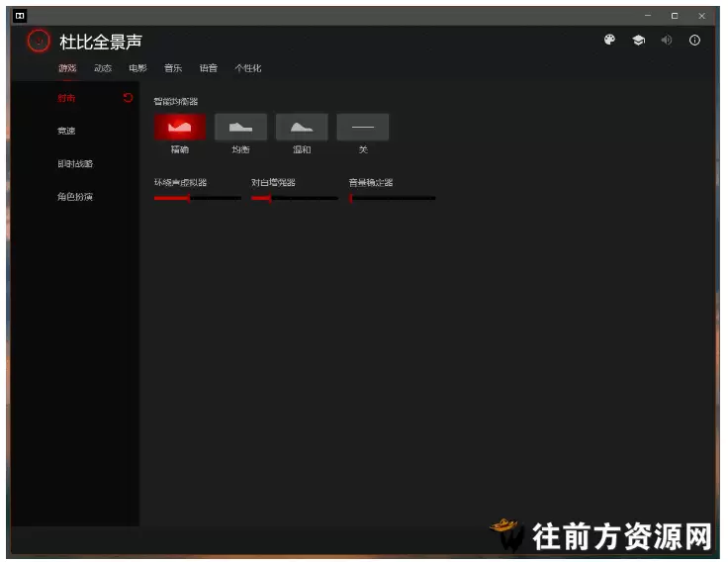728x562 pixels.
Task: Switch to the 语音 tab
Action: [209, 68]
